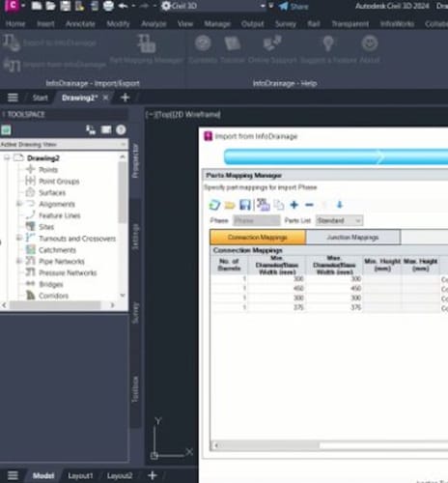Screen dimensions: 448x483
Task: Switch to the Layout1 tab
Action: (80, 475)
